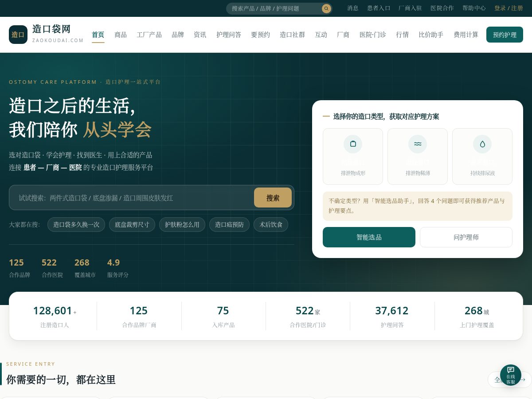Click the 522家 合作医院/门诊 stat

(x=308, y=316)
